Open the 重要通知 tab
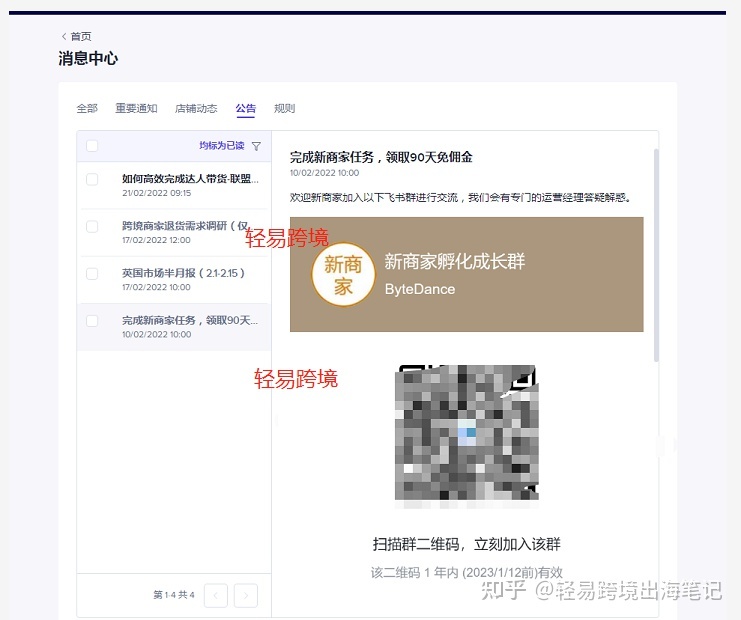741x620 pixels. [136, 109]
